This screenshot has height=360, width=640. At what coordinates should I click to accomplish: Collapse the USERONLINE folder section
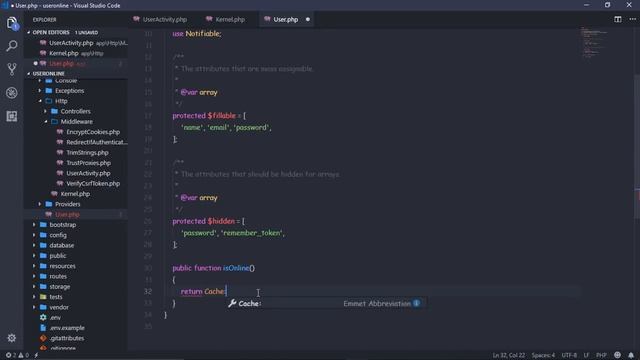point(48,73)
